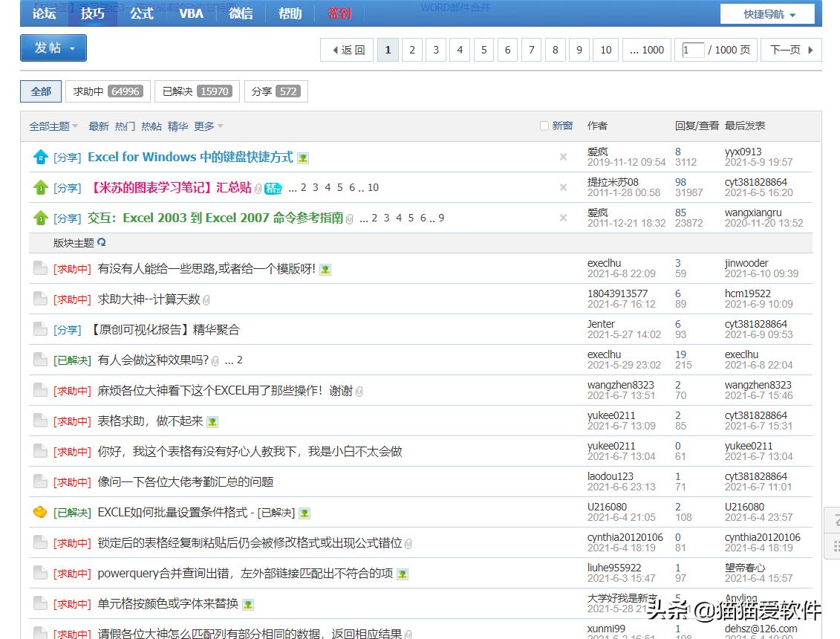
Task: Enable the 新窗 checkbox
Action: (544, 126)
